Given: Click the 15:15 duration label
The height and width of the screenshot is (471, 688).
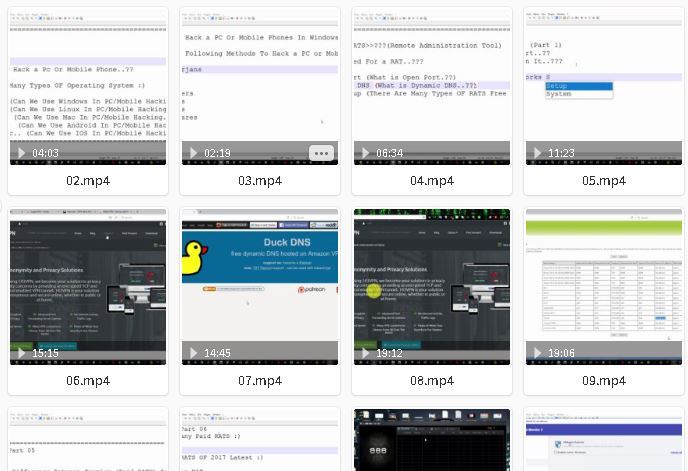Looking at the screenshot, I should pyautogui.click(x=45, y=353).
